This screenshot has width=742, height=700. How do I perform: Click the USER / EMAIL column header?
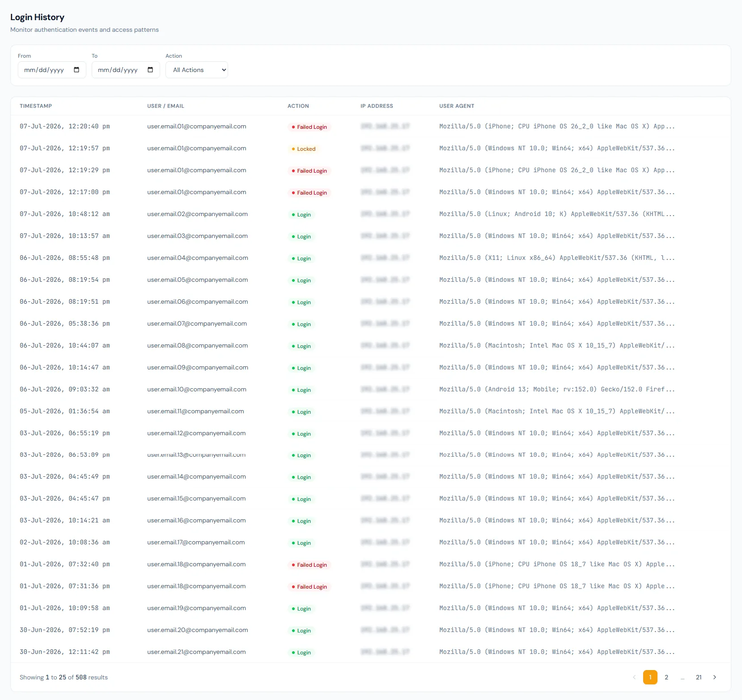165,106
